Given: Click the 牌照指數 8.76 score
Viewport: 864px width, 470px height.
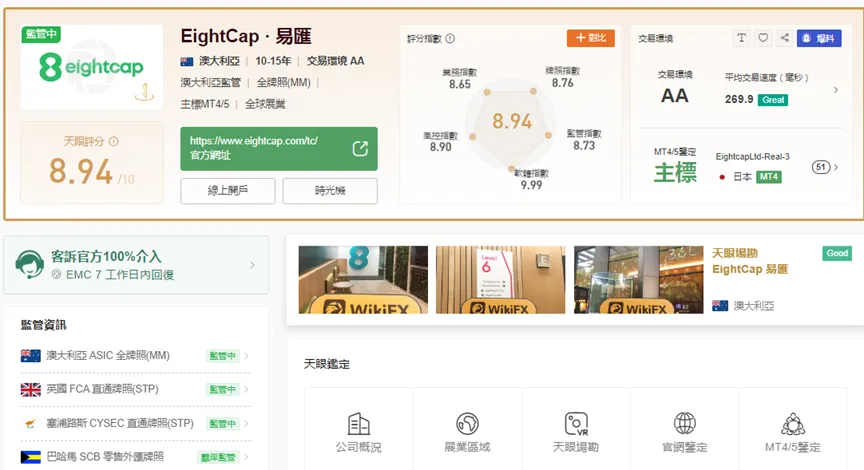Looking at the screenshot, I should (x=563, y=77).
